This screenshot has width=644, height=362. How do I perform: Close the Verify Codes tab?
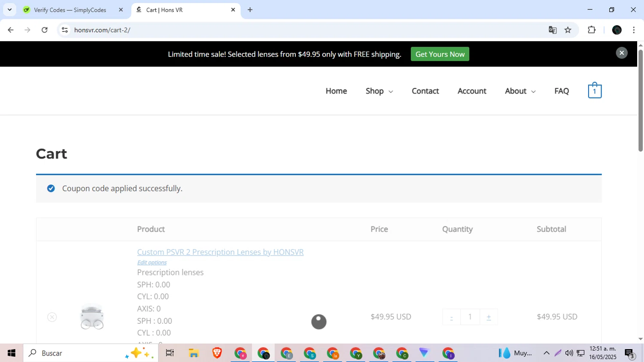pos(121,10)
